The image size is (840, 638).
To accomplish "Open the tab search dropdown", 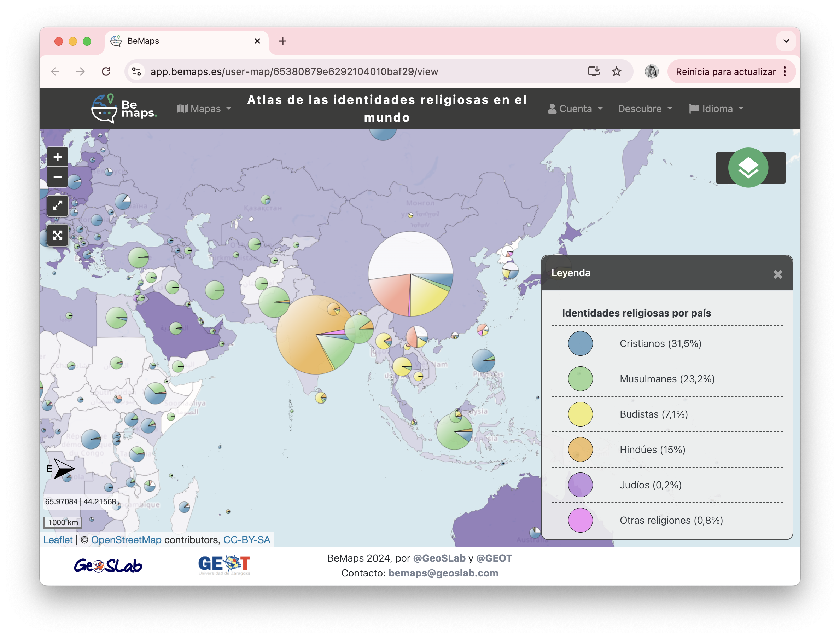I will tap(786, 41).
